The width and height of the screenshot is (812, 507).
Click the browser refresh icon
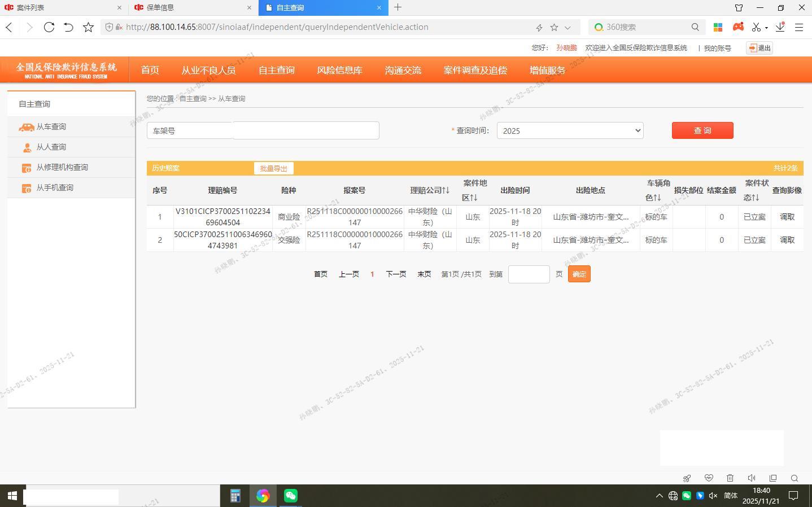49,27
